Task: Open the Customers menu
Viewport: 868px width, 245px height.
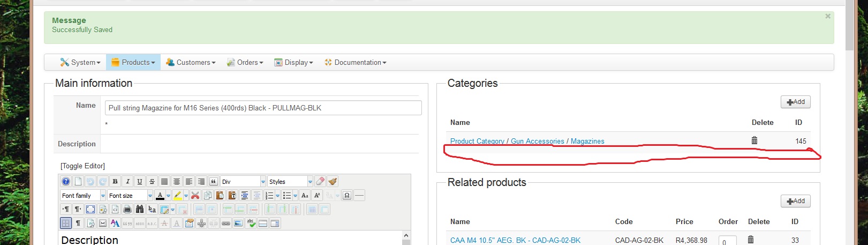Action: pos(191,62)
